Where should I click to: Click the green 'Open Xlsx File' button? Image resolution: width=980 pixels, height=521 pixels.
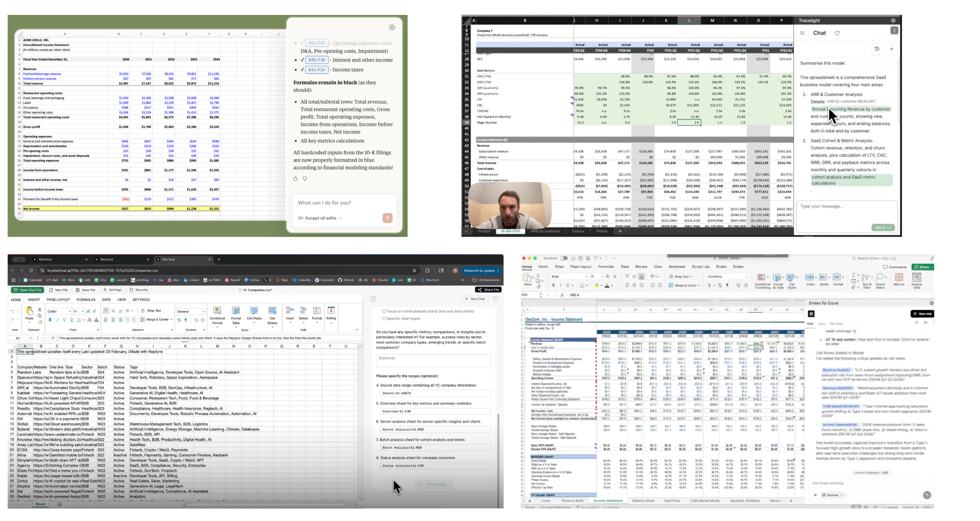click(x=27, y=290)
